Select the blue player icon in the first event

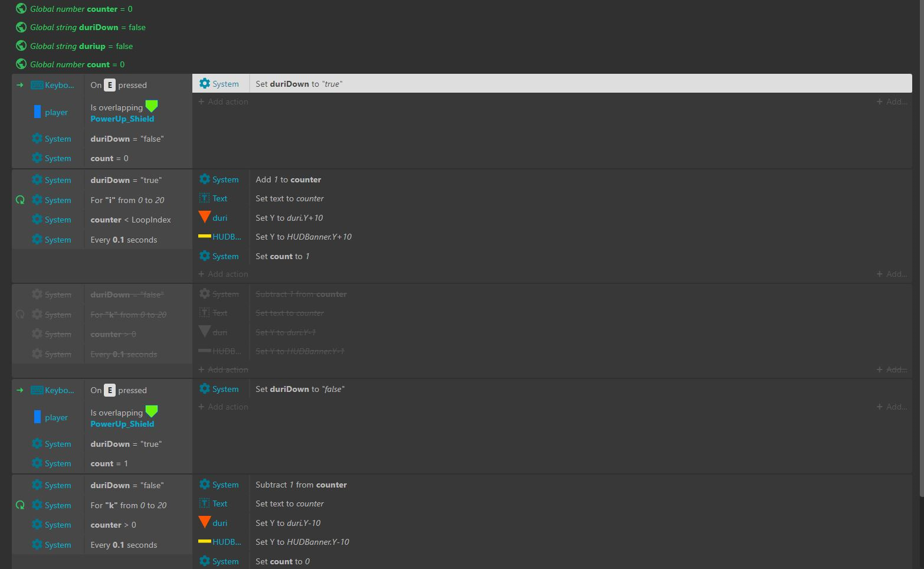tap(37, 112)
